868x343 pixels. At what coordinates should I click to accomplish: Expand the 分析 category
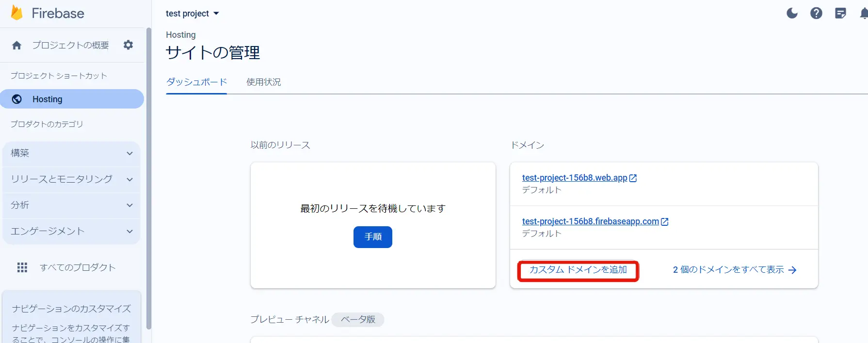click(x=71, y=205)
